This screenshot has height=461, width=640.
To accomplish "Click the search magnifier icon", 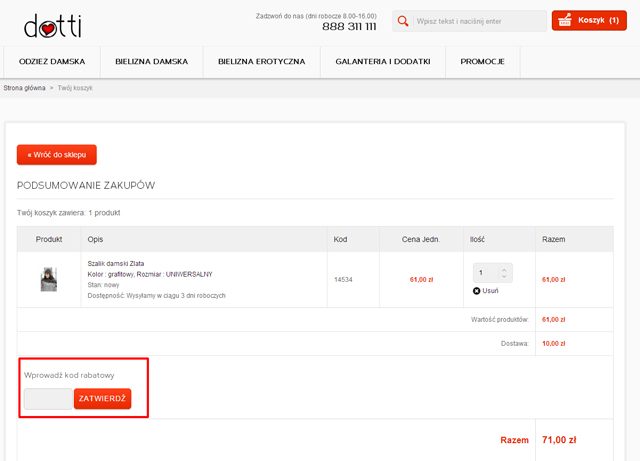I will click(x=401, y=21).
